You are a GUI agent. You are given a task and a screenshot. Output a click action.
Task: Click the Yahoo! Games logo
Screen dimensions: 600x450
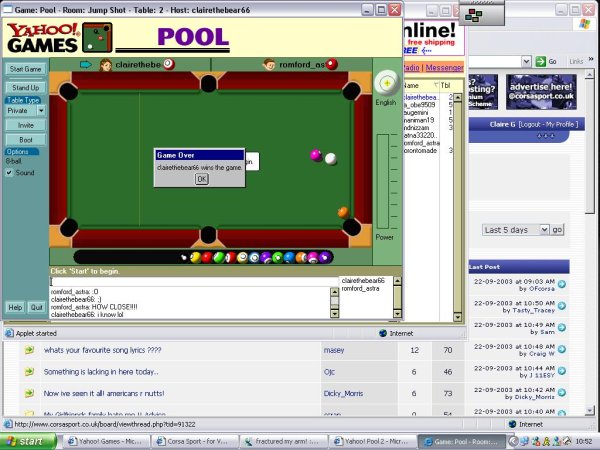42,38
